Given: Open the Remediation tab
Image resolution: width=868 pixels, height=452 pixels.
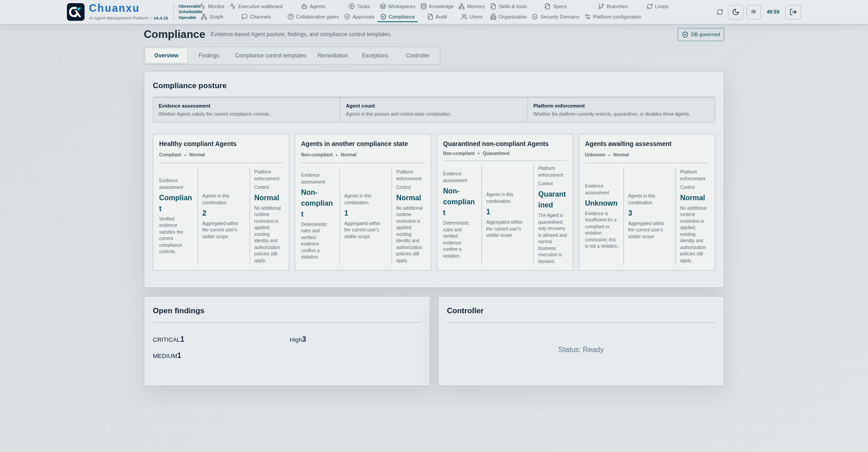Looking at the screenshot, I should (333, 56).
